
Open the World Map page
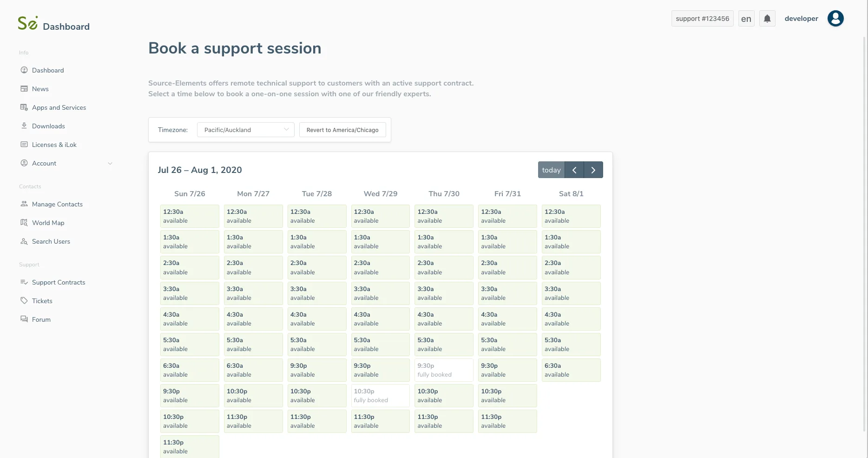[48, 223]
